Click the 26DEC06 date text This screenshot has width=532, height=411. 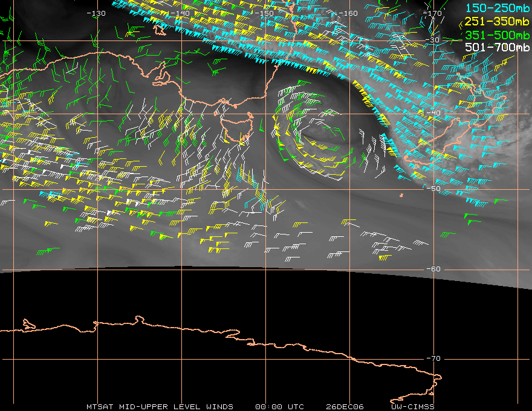(345, 407)
